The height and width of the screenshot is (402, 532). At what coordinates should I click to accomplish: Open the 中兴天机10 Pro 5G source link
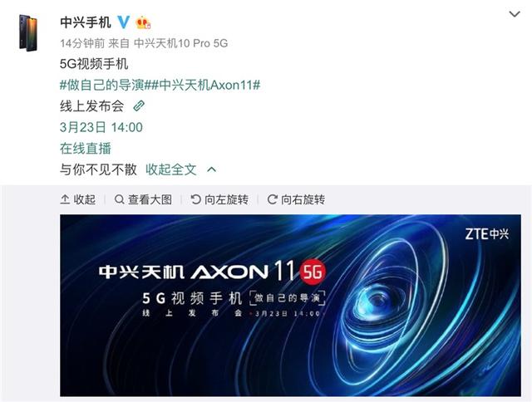[x=181, y=43]
